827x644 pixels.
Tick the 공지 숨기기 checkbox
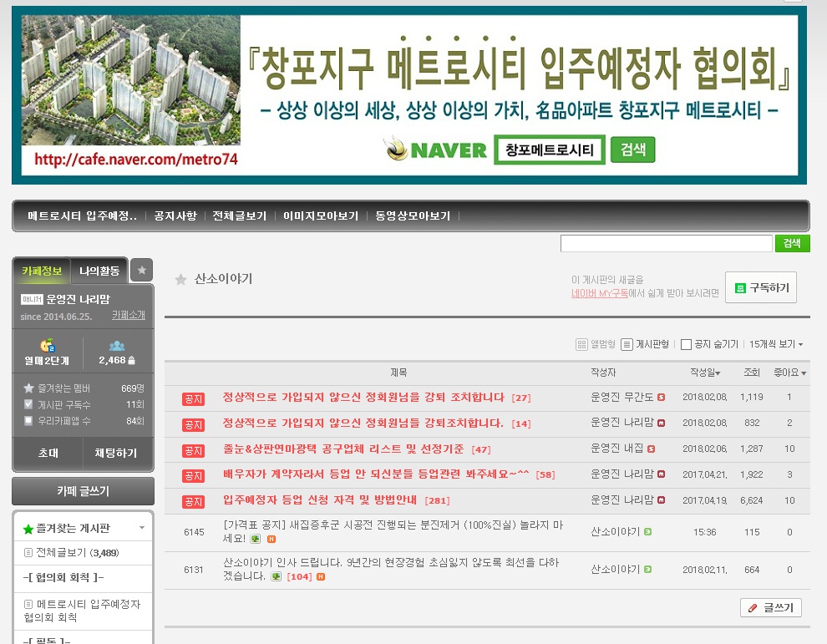[686, 344]
